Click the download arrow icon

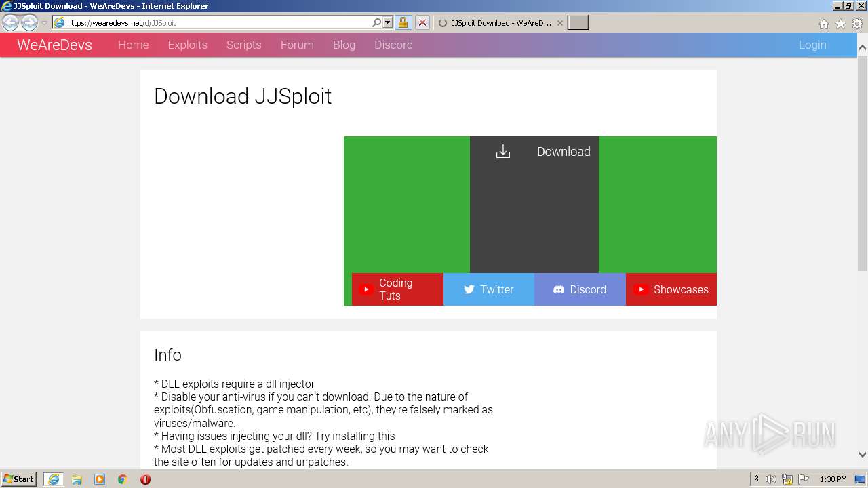(502, 152)
